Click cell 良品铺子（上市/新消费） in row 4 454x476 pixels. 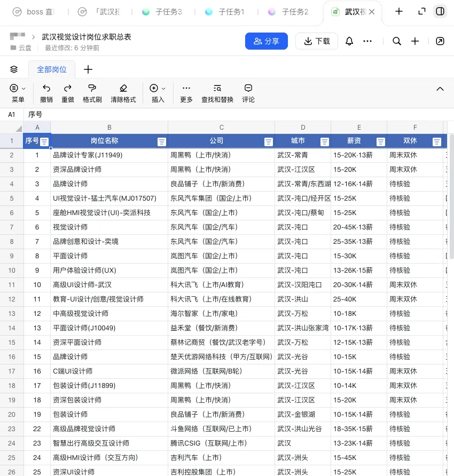pos(221,184)
